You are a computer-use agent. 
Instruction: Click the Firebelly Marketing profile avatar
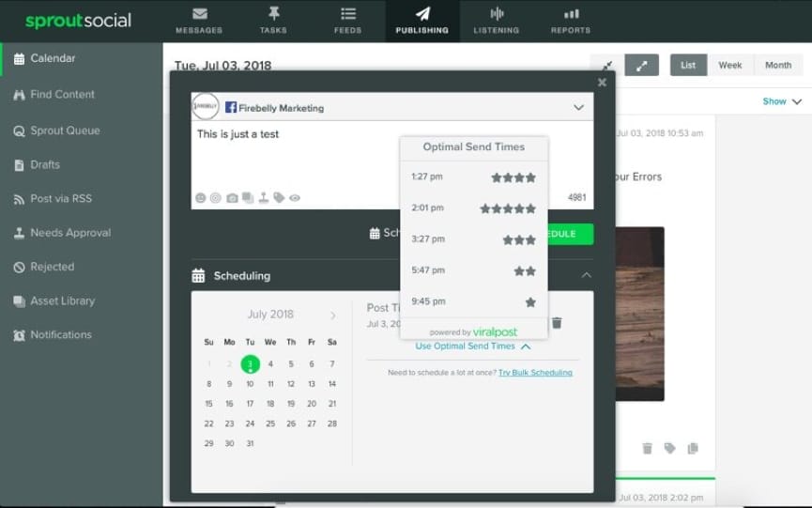click(205, 106)
